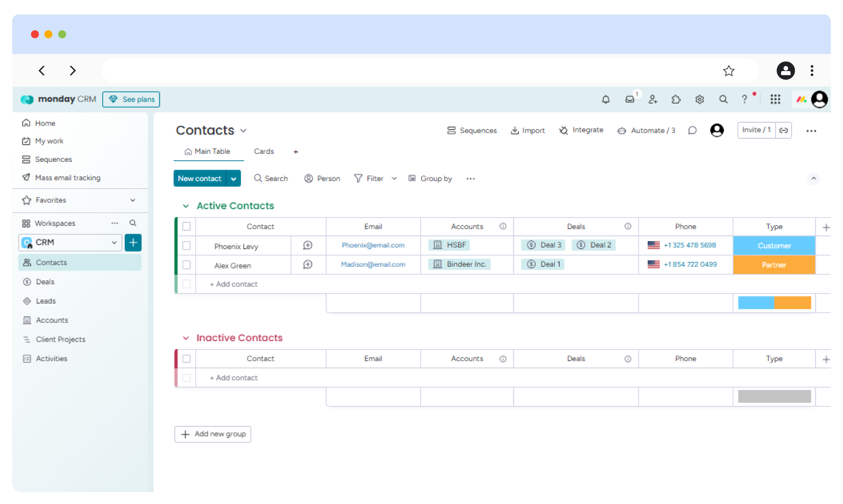Viewport: 843px width, 504px height.
Task: Open conversation for Phoenix Levy row
Action: (308, 246)
